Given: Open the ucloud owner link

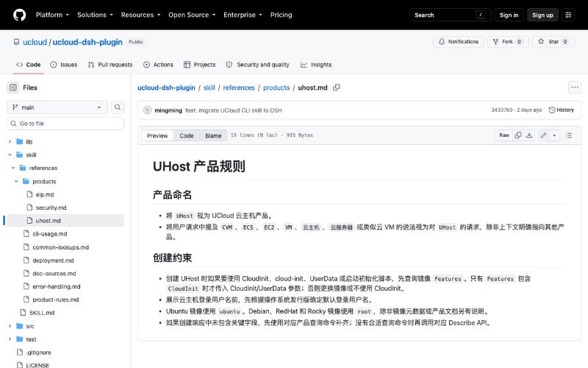Looking at the screenshot, I should (35, 42).
